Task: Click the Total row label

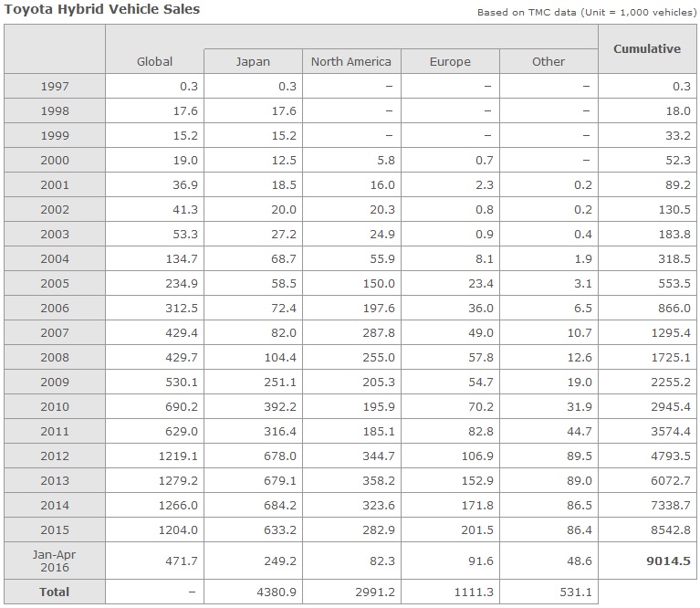Action: tap(55, 592)
